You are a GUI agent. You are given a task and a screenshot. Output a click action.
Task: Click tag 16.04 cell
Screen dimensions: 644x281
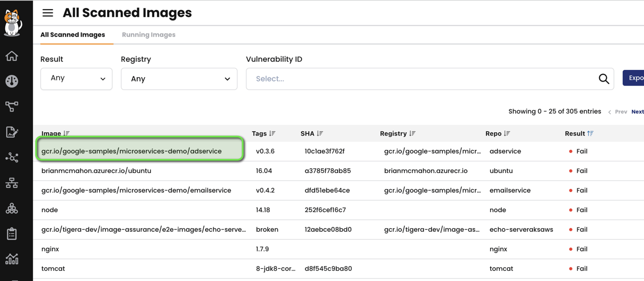click(264, 171)
